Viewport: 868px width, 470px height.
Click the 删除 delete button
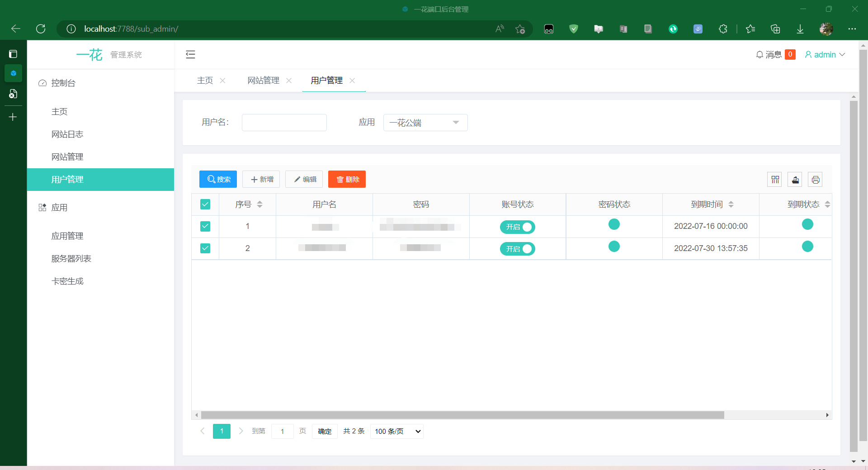pyautogui.click(x=347, y=179)
